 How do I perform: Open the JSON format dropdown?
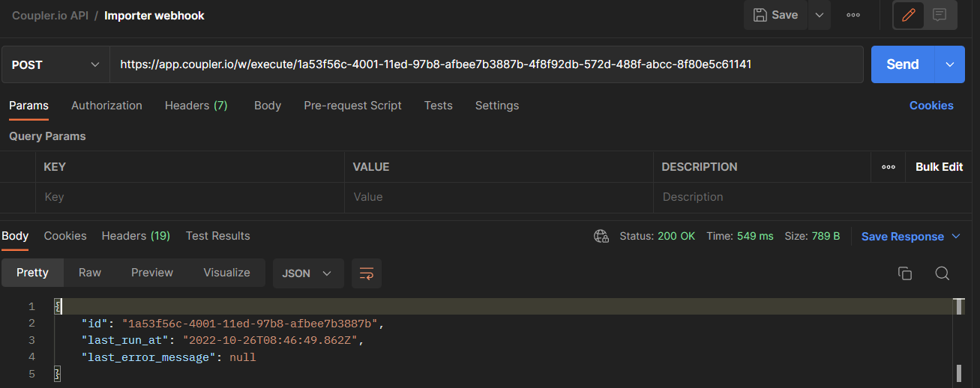[x=307, y=273]
